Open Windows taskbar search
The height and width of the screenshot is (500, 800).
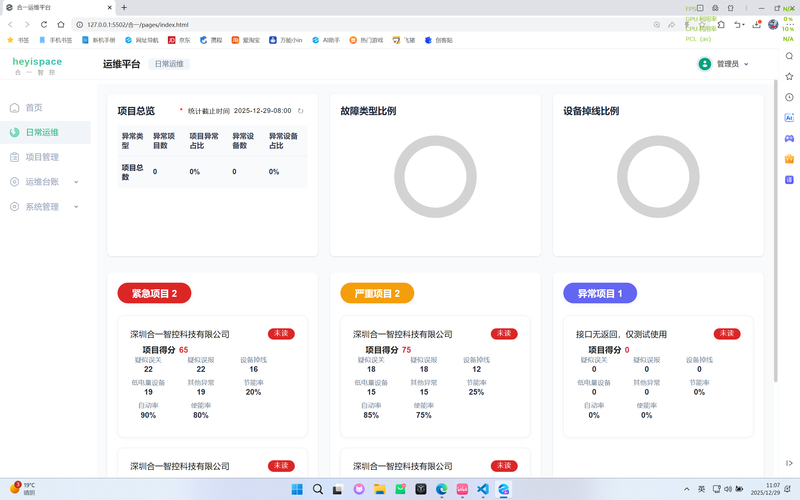317,489
